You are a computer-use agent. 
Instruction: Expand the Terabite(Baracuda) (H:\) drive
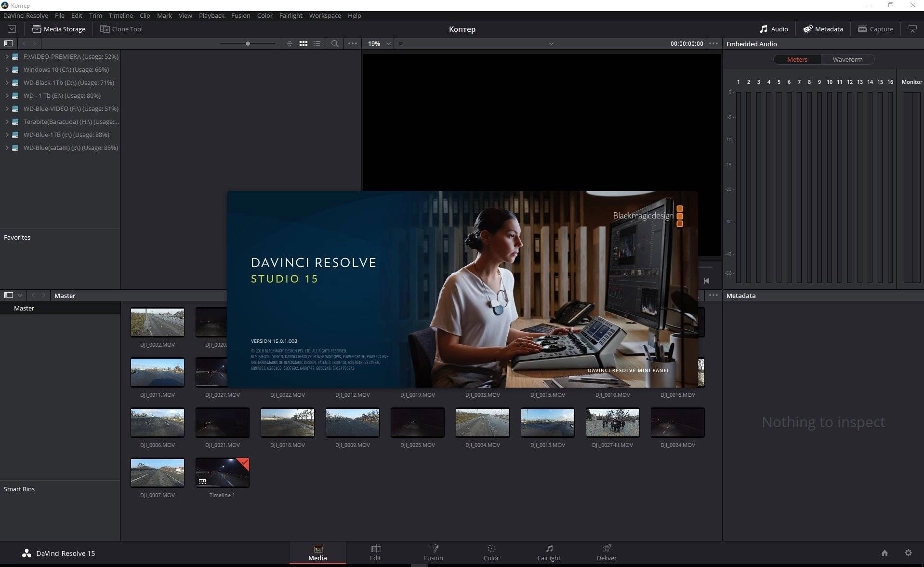(x=7, y=121)
